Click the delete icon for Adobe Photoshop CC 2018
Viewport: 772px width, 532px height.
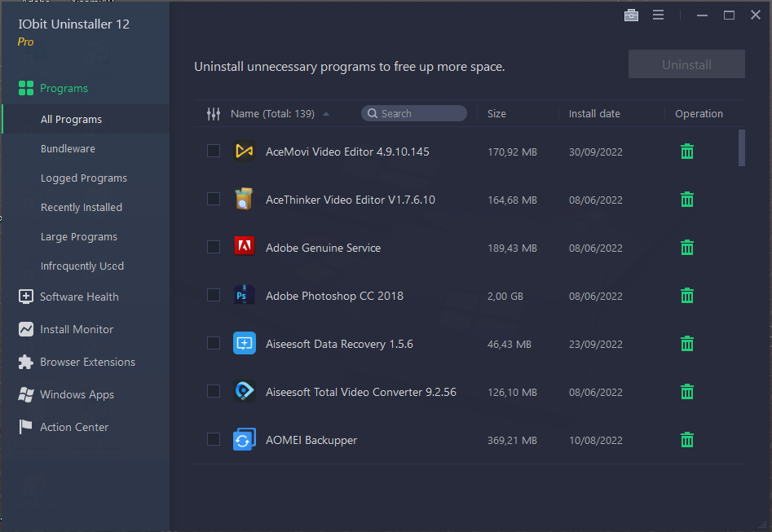687,296
